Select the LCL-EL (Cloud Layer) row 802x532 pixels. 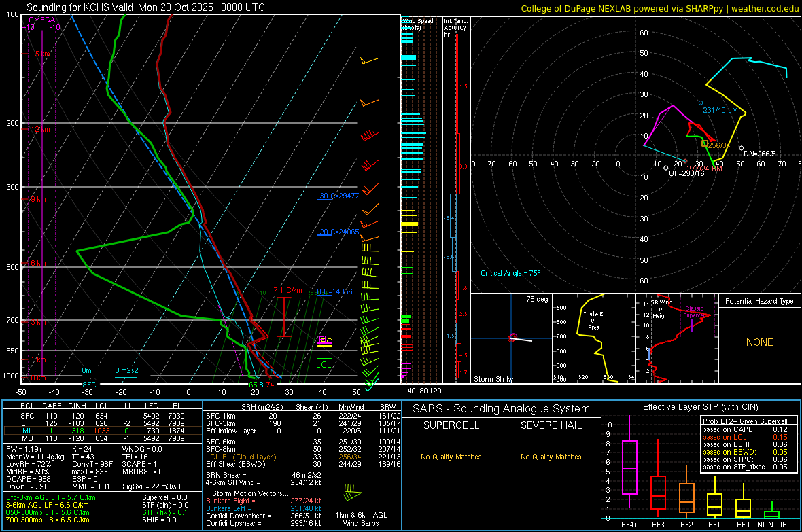tap(303, 457)
